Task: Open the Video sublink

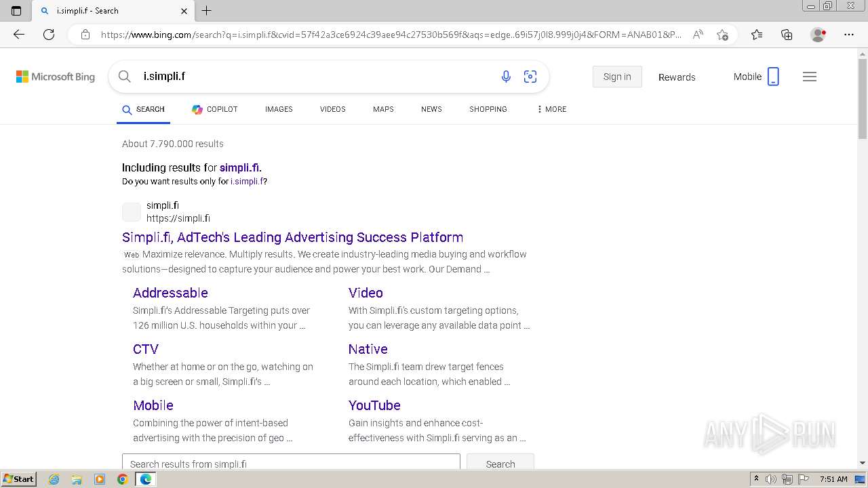Action: tap(366, 293)
